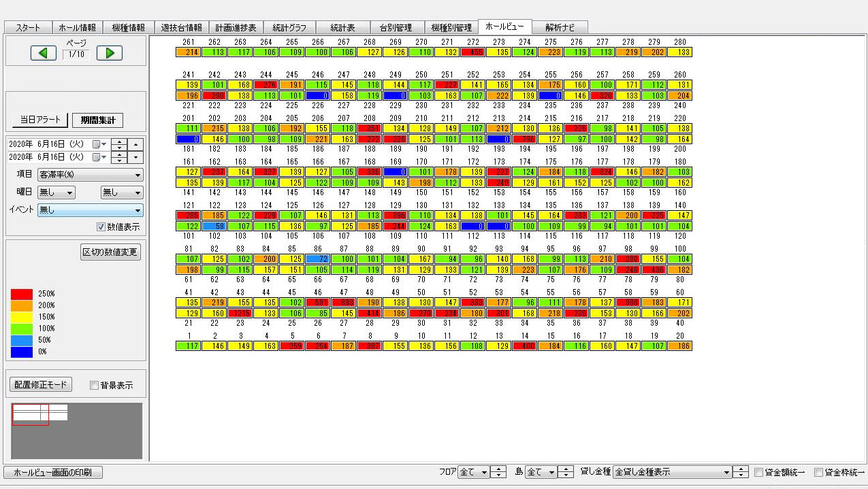868x489 pixels.
Task: Toggle the 数値表示 checkbox
Action: (101, 226)
